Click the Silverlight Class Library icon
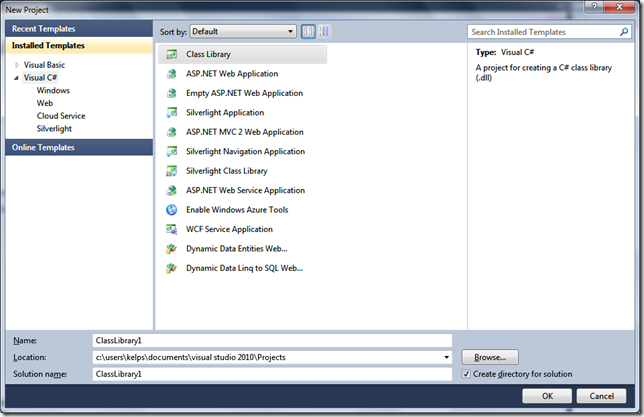644x417 pixels. 172,171
